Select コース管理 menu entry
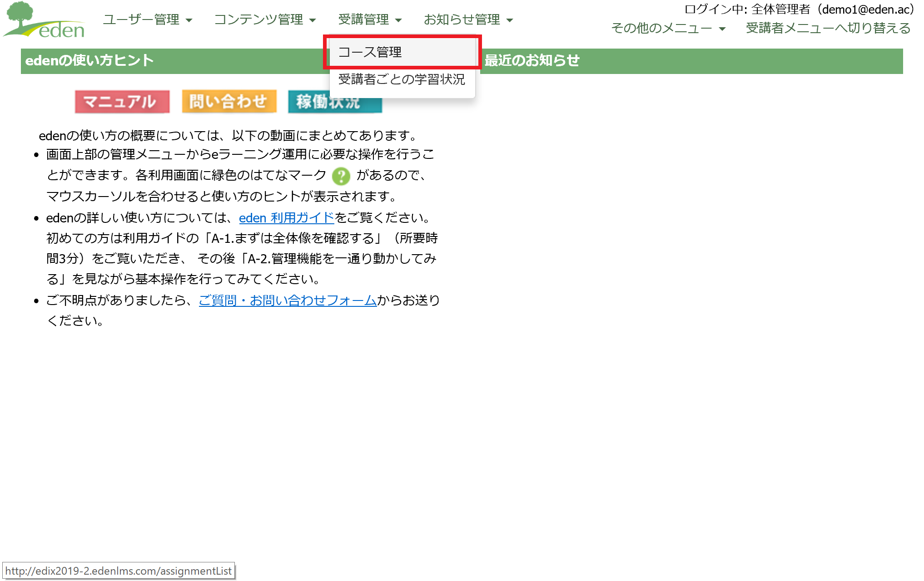The height and width of the screenshot is (581, 924). [370, 52]
